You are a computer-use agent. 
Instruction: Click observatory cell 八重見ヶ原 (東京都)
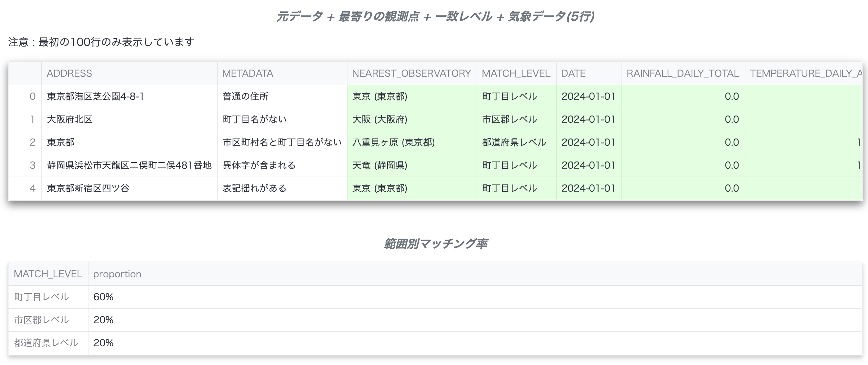(x=412, y=142)
